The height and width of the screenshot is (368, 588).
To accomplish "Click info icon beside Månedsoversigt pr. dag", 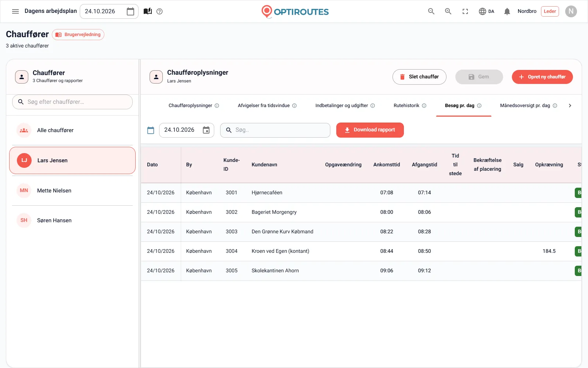I will 555,106.
